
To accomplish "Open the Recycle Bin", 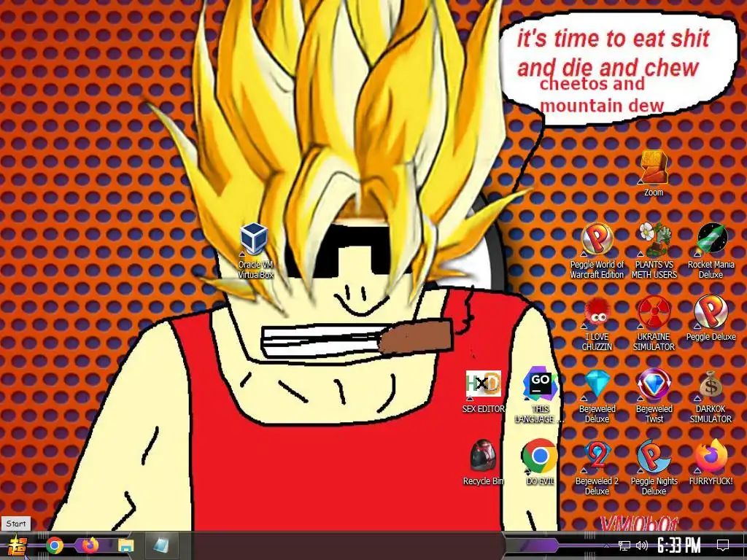I will [483, 462].
